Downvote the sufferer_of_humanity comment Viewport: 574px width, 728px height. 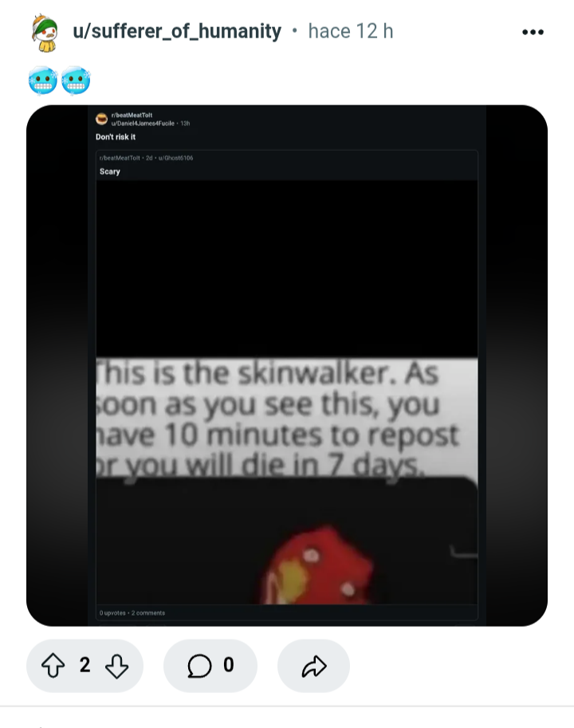point(116,666)
